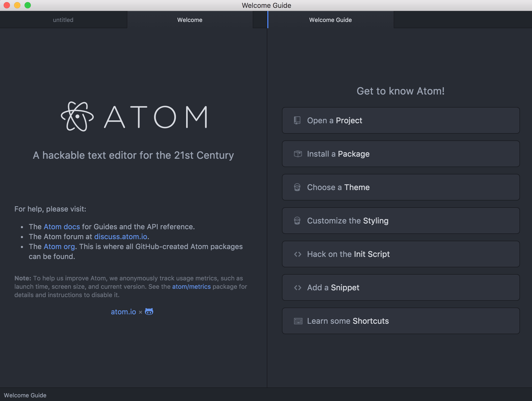Switch to the untitled tab
Viewport: 532px width, 401px height.
(63, 20)
